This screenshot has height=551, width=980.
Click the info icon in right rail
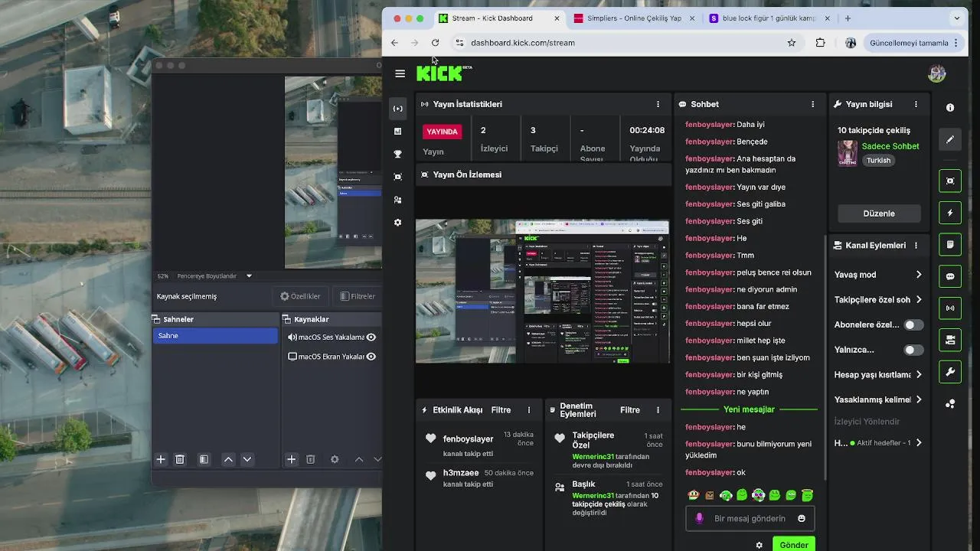coord(950,108)
